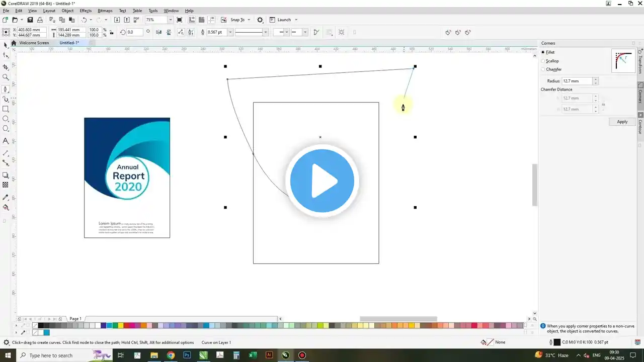Viewport: 644px width, 362px height.
Task: Create a new document
Action: coord(5,20)
